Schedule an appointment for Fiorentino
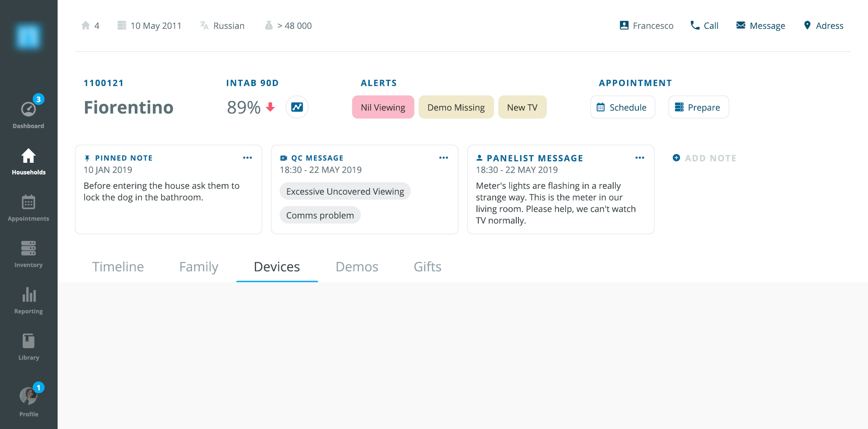 [622, 107]
